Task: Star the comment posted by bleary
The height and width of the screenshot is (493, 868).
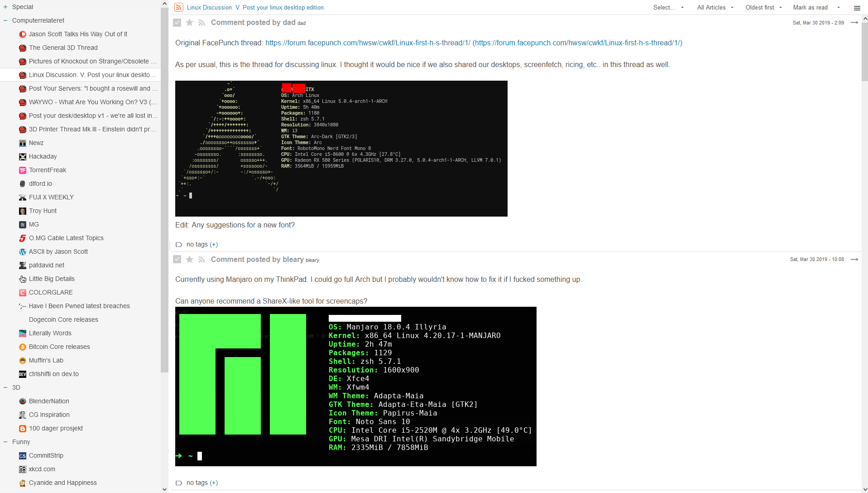Action: click(190, 260)
